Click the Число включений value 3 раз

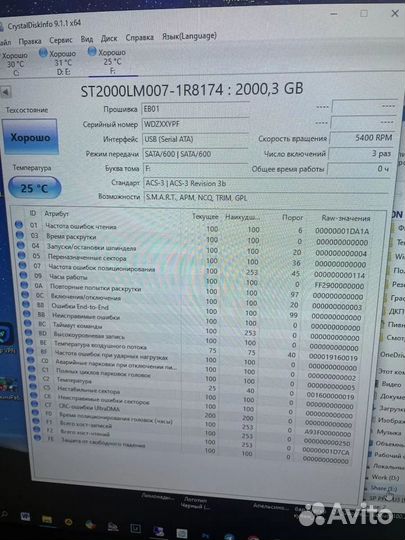[361, 154]
